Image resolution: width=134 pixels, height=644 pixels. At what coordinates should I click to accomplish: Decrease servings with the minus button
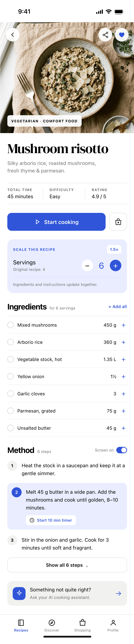click(x=87, y=265)
